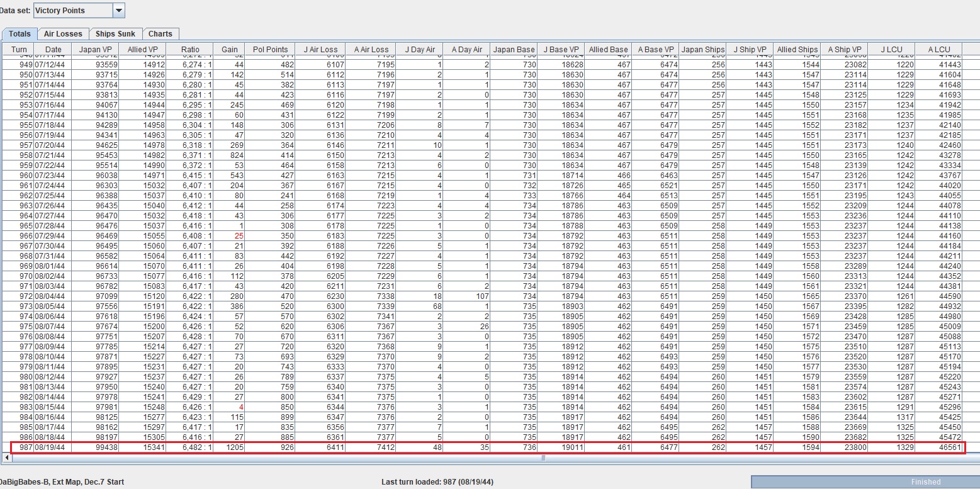Screen dimensions: 980x489
Task: Select date cell 07/23/44
Action: 48,175
